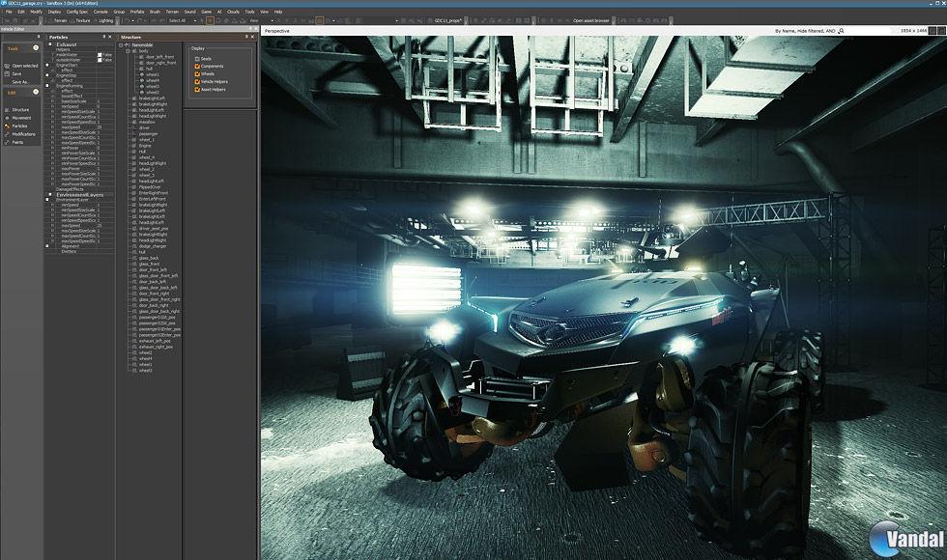Image resolution: width=947 pixels, height=560 pixels.
Task: Open Paints in the Edit panel
Action: pos(17,143)
